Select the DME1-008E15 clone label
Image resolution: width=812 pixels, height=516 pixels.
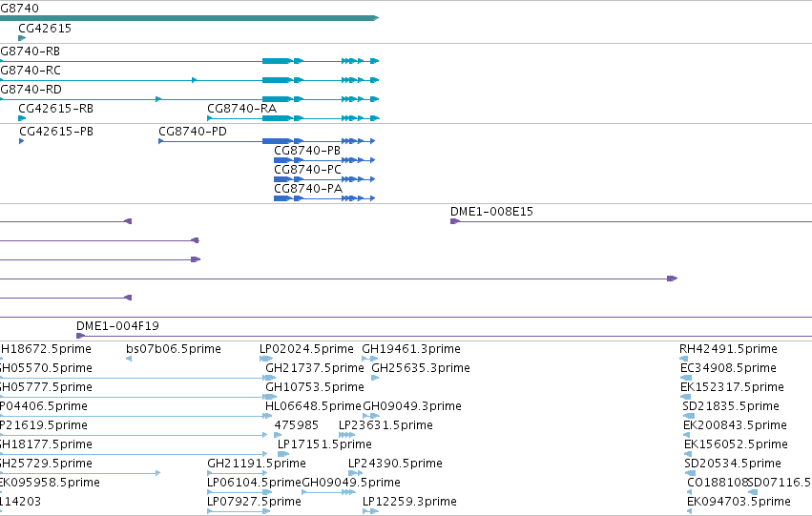(491, 212)
